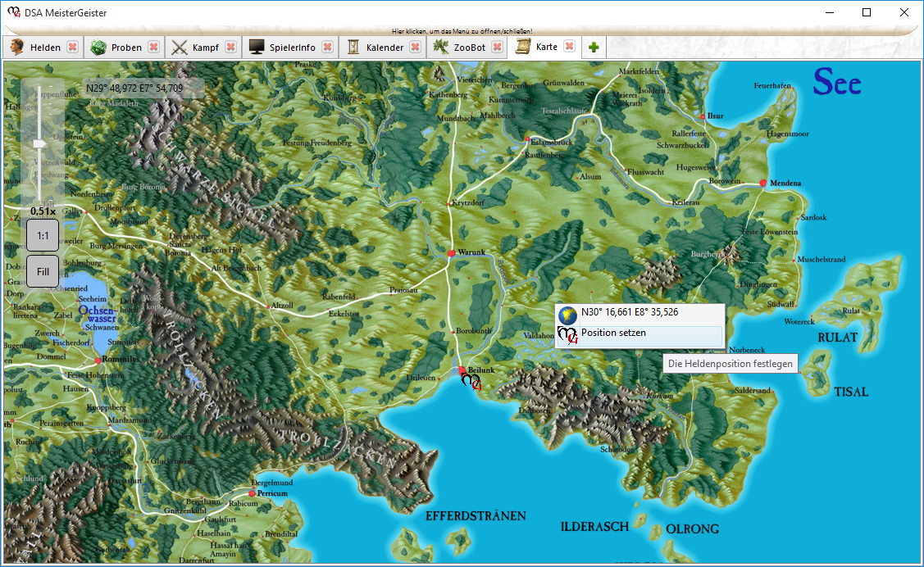Close the Kalender tab
Viewport: 924px width, 567px height.
tap(415, 47)
